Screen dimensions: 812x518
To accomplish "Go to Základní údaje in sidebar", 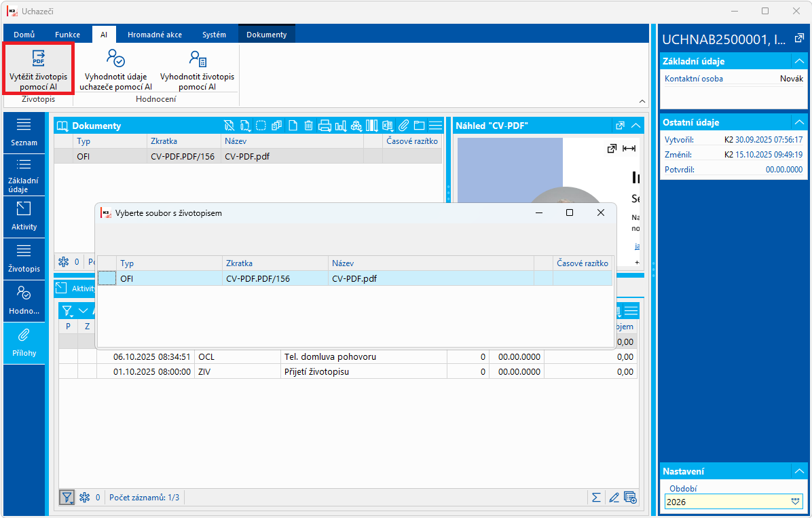I will point(24,176).
